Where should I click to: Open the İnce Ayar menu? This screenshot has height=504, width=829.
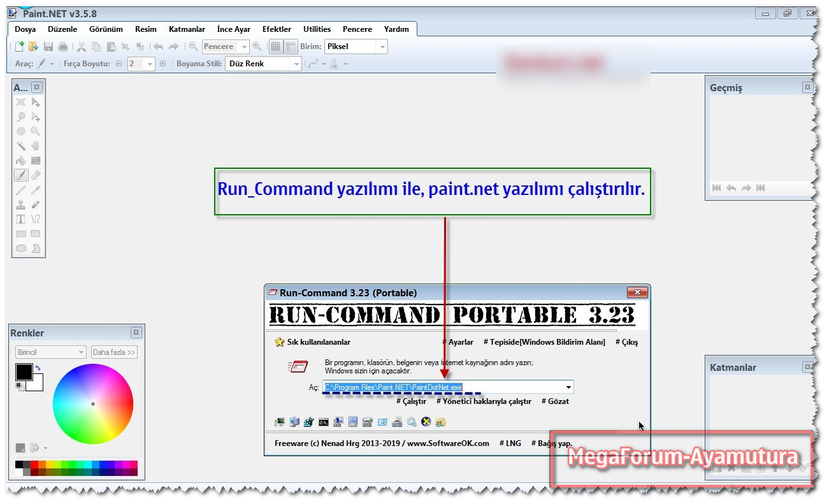tap(233, 29)
